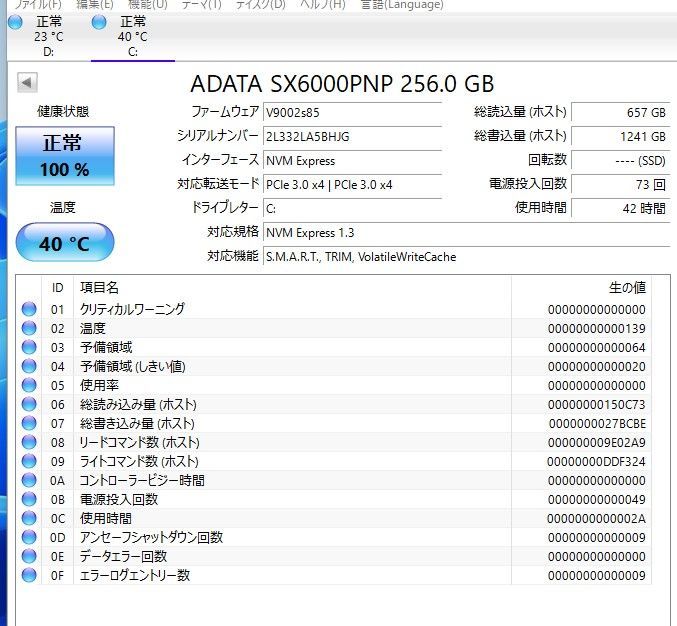This screenshot has height=626, width=677.
Task: Click status orb for attribute 07 総書き込み量
Action: point(29,423)
